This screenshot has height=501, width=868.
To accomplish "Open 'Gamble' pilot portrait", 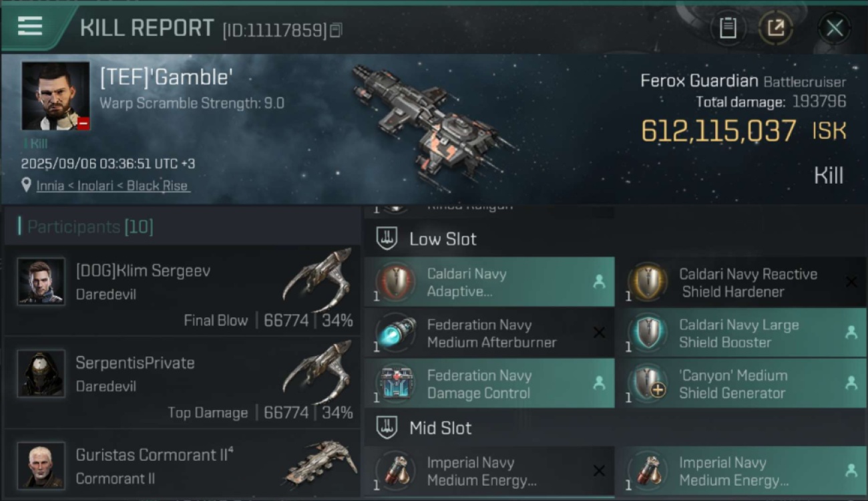I will click(55, 96).
